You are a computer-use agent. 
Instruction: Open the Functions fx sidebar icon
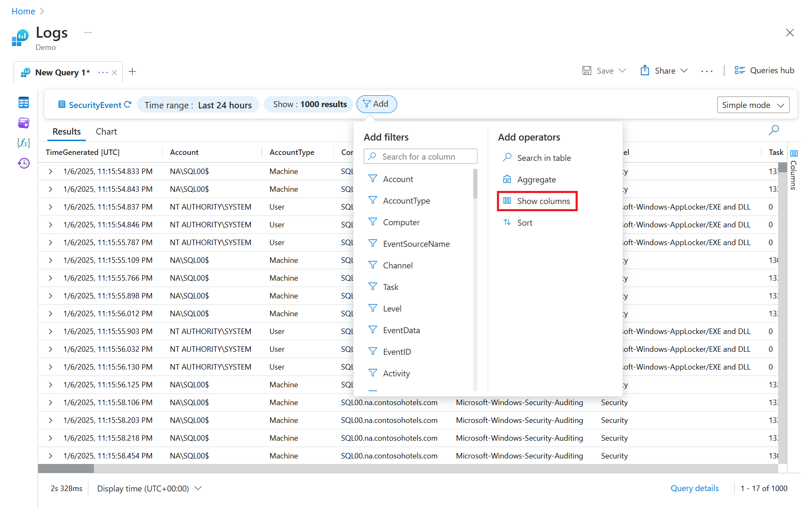(x=24, y=143)
